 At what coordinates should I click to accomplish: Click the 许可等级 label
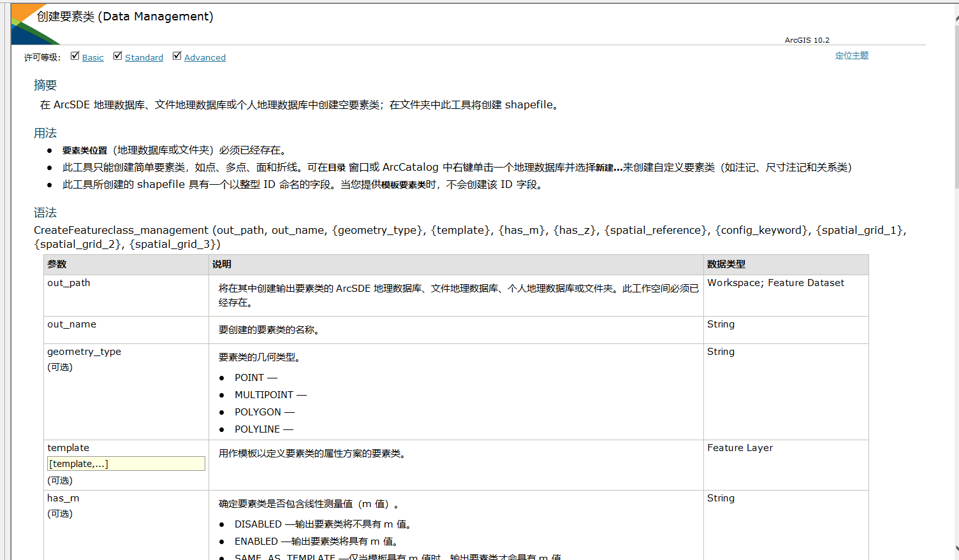pyautogui.click(x=42, y=57)
